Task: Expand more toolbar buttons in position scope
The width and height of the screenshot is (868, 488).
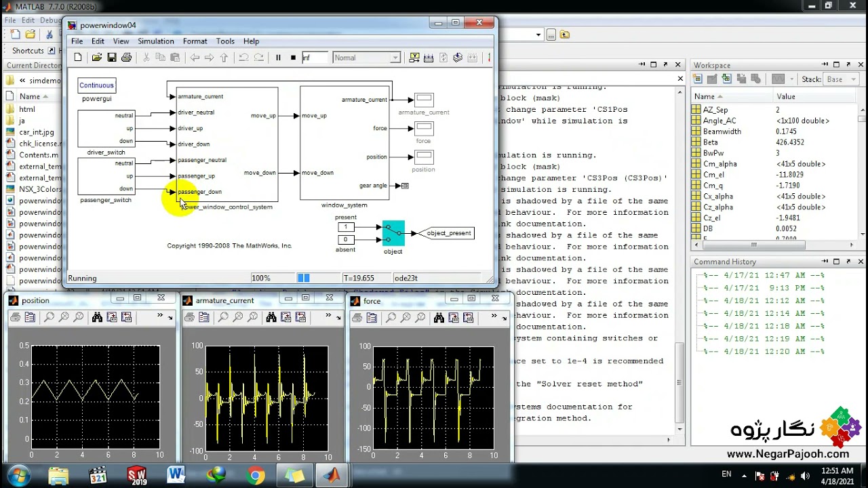Action: coord(160,316)
